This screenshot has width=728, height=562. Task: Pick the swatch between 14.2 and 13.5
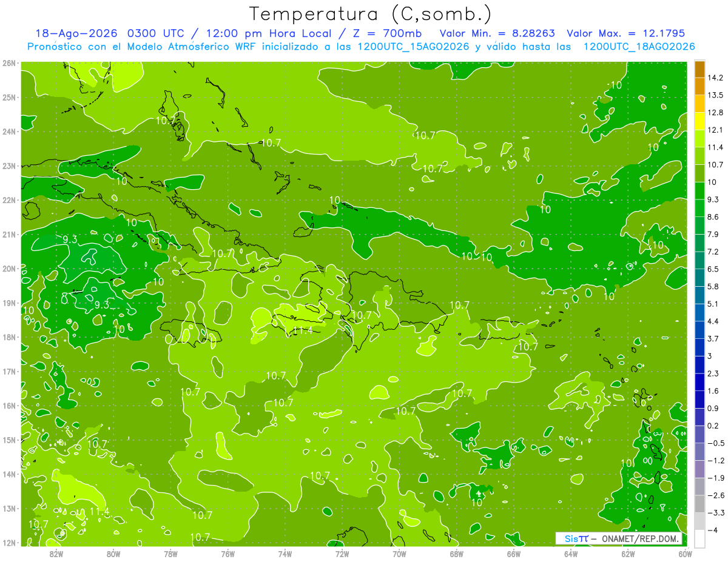point(699,86)
